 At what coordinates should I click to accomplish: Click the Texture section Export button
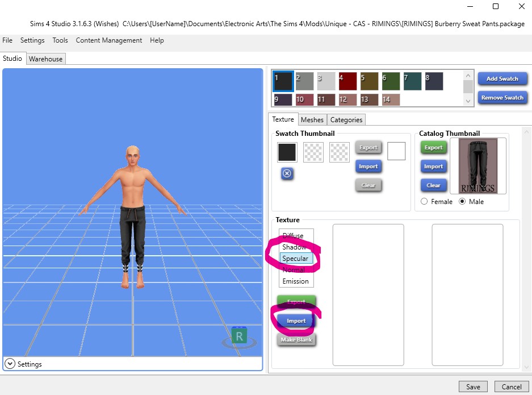click(x=296, y=302)
